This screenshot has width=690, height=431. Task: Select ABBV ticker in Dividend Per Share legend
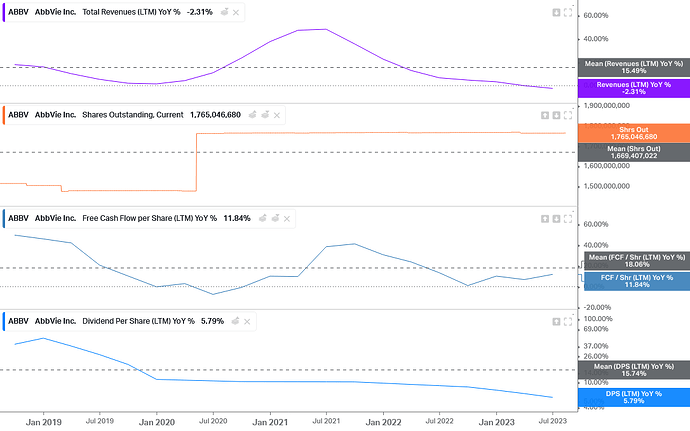(18, 321)
